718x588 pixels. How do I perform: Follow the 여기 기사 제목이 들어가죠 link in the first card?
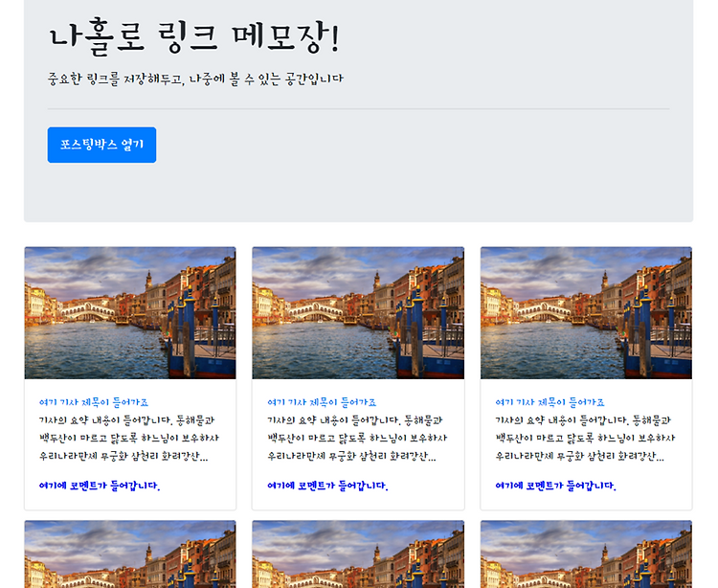pyautogui.click(x=94, y=402)
